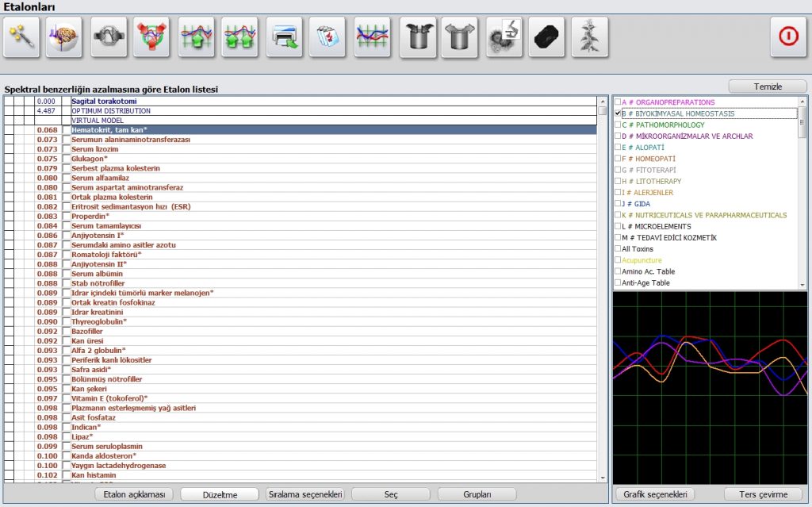The image size is (812, 507).
Task: Click the red-green triangle circle icon
Action: pos(151,37)
